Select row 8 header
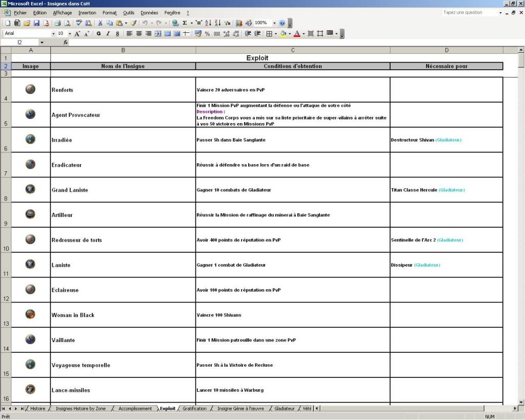This screenshot has height=420, width=525. point(6,190)
